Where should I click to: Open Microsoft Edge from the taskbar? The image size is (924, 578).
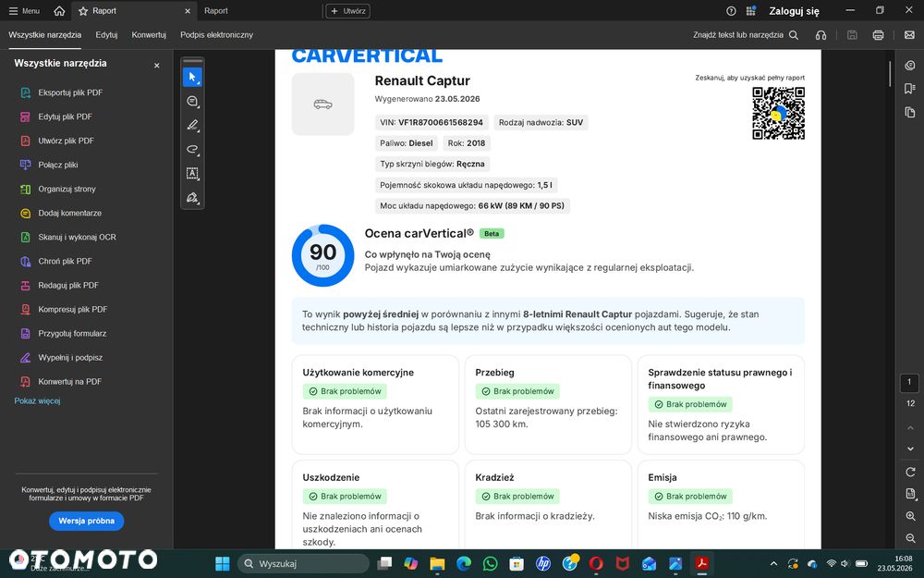(464, 564)
